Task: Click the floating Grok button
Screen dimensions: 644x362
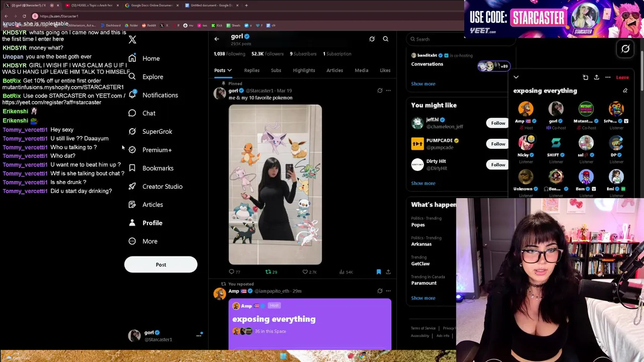Action: click(x=625, y=49)
